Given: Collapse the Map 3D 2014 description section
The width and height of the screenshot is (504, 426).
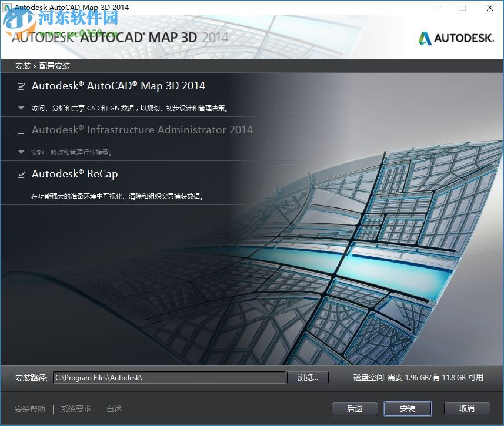Looking at the screenshot, I should tap(21, 108).
